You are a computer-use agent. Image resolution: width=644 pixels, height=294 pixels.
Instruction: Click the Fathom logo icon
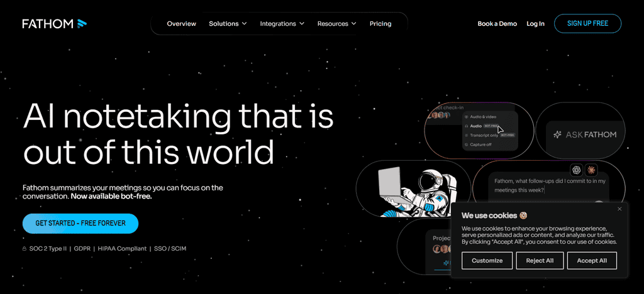coord(82,24)
